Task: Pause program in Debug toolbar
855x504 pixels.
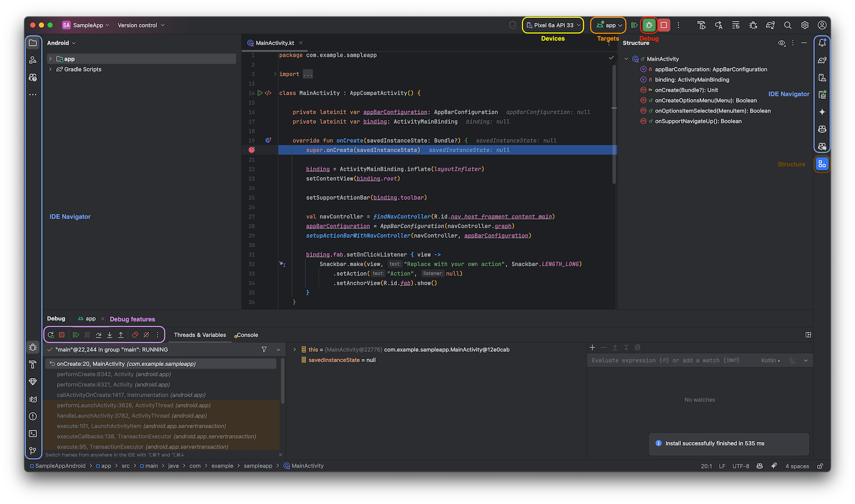Action: pyautogui.click(x=87, y=335)
